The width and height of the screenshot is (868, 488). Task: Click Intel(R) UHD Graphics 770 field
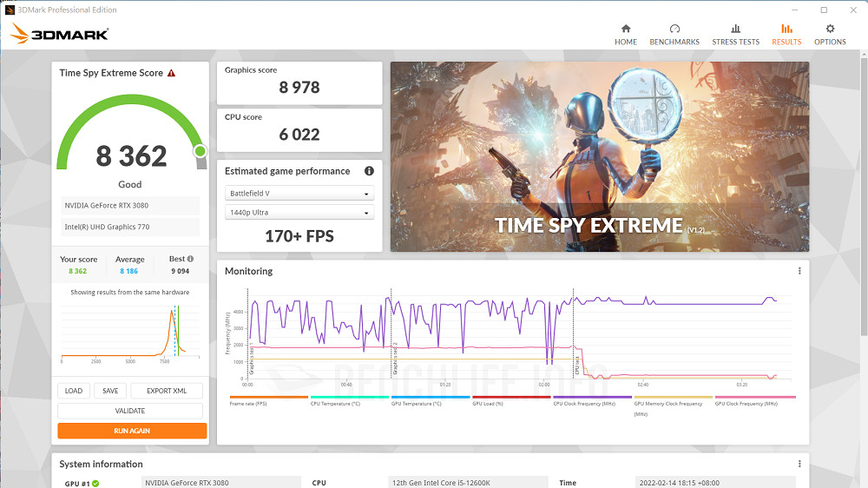[x=130, y=227]
